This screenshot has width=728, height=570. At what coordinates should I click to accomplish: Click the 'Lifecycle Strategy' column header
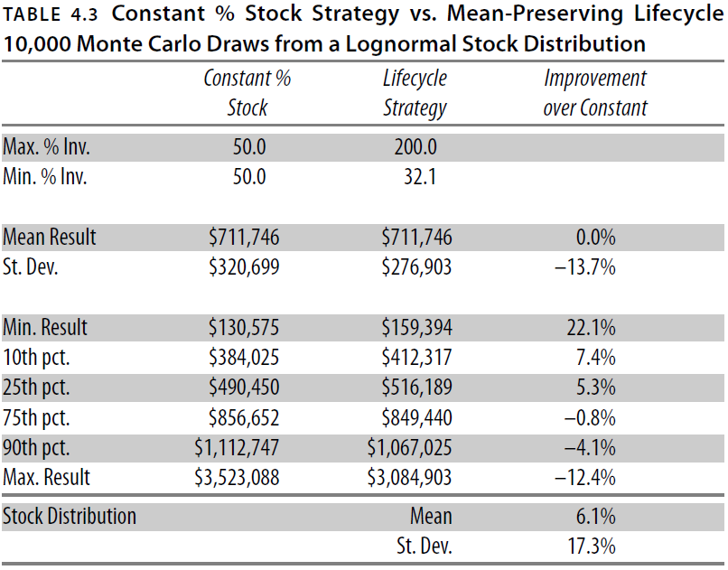(x=415, y=92)
